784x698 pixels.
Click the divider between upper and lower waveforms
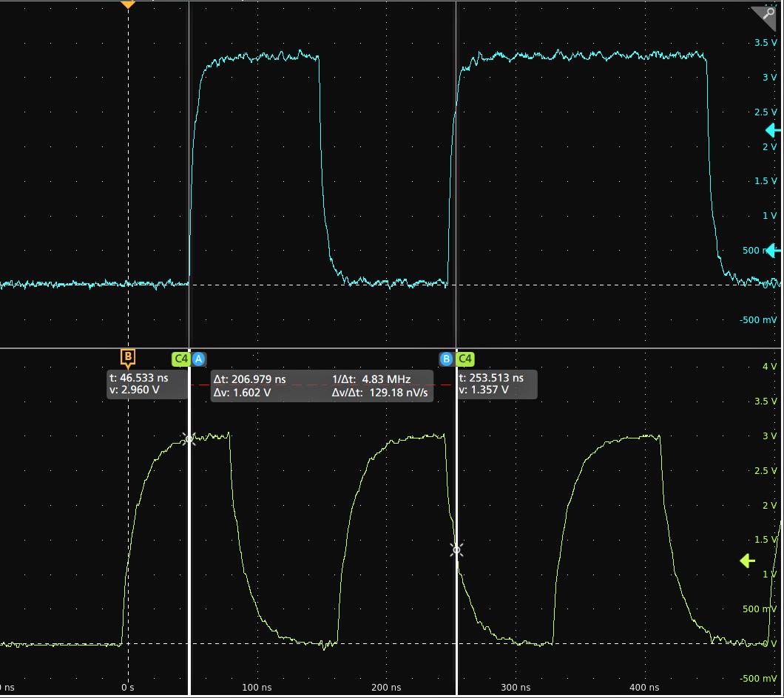(392, 348)
